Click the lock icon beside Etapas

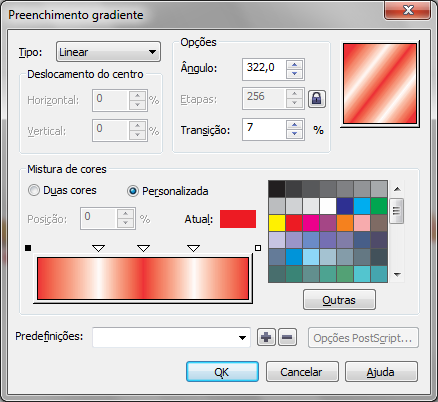click(316, 99)
